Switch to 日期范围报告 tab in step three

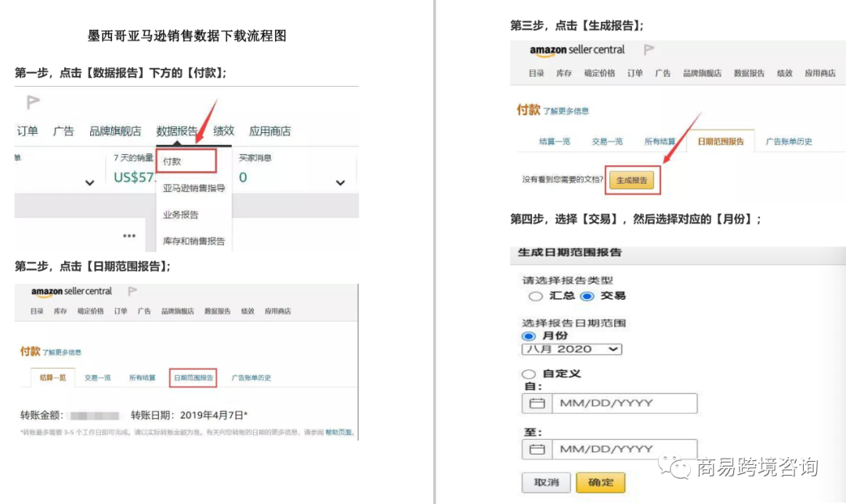pos(721,141)
